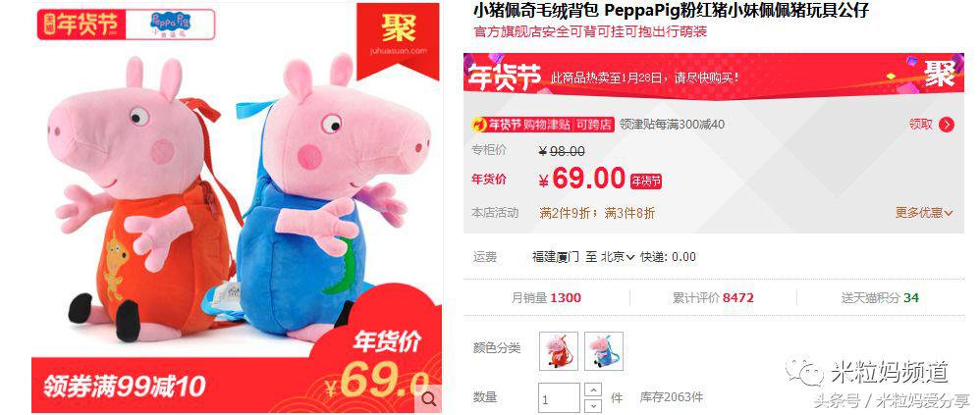This screenshot has height=415, width=980.
Task: Click the Peppa Pig brand logo
Action: click(170, 25)
